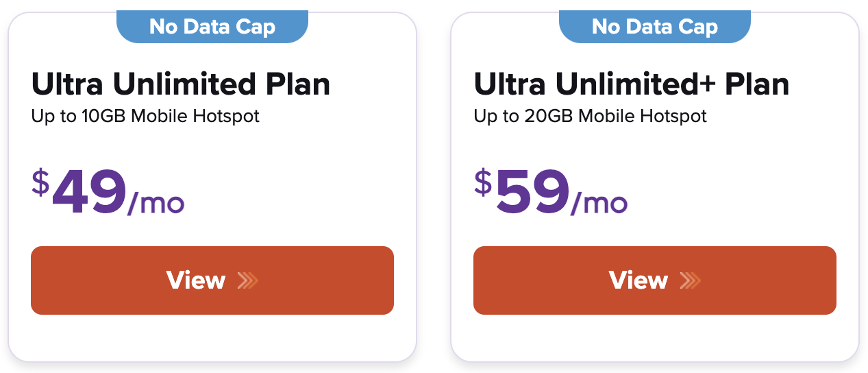Click the dollar sign beside 49

click(x=41, y=182)
